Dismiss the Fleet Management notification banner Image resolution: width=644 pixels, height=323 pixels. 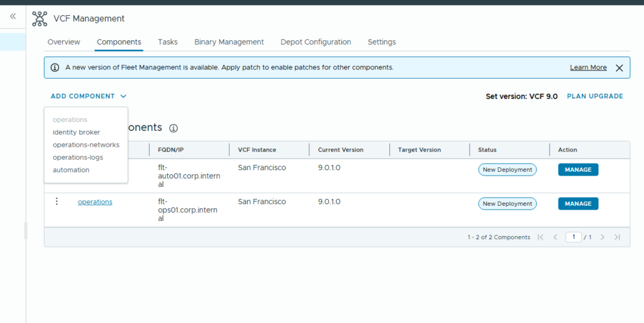coord(619,68)
